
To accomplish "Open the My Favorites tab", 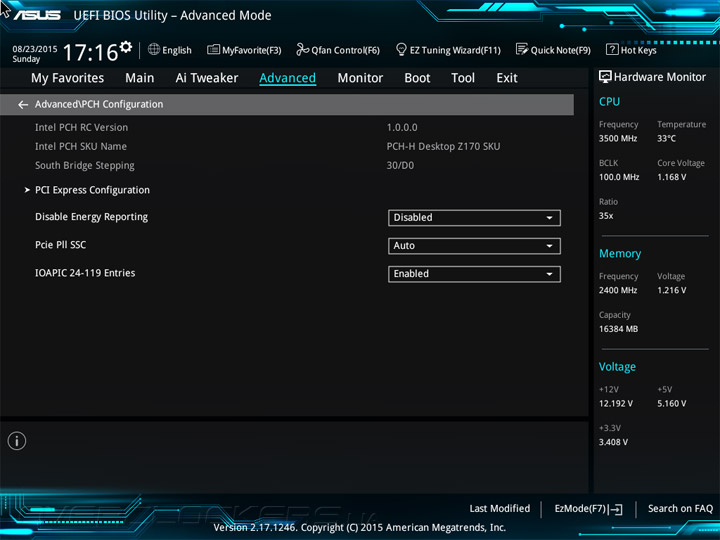I will [68, 78].
